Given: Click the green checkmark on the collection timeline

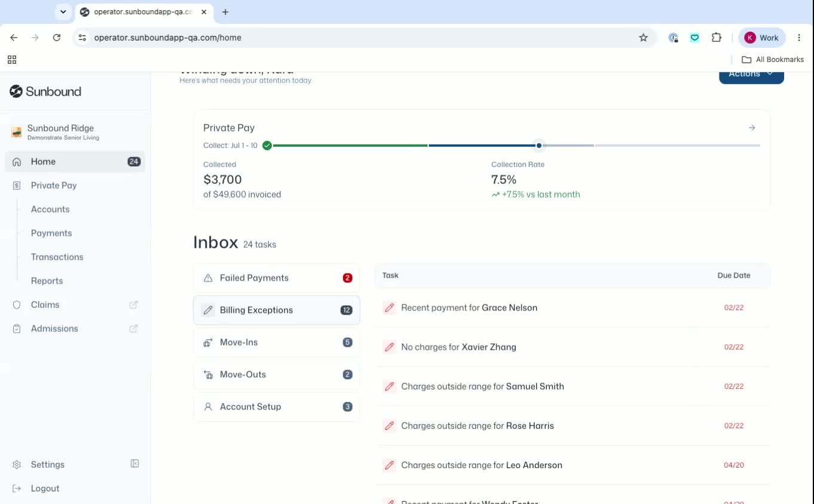Looking at the screenshot, I should click(267, 145).
